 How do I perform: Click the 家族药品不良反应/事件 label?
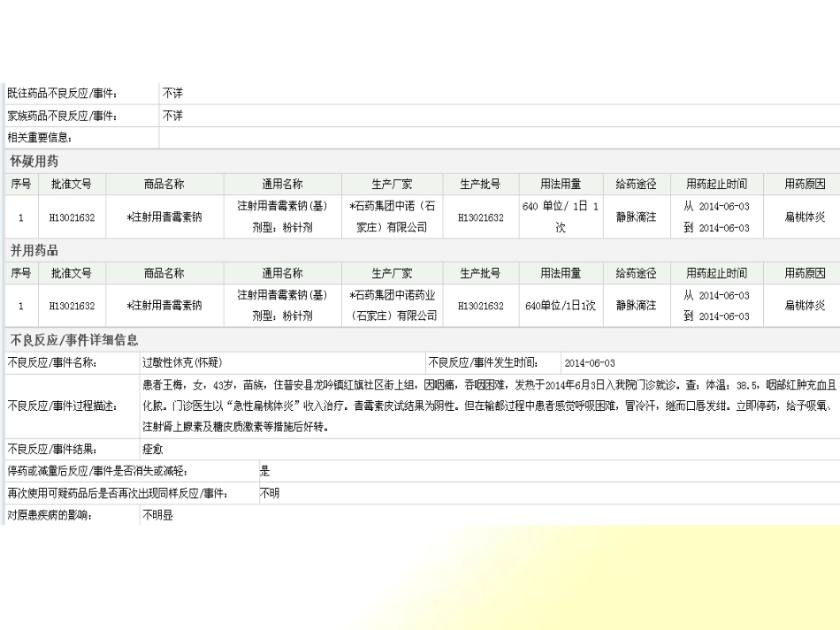point(63,116)
